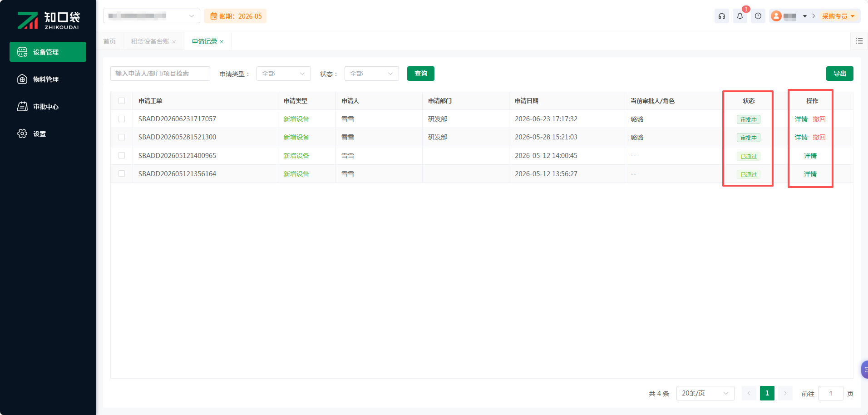Image resolution: width=868 pixels, height=415 pixels.
Task: Click the clock reminder icon
Action: (x=758, y=16)
